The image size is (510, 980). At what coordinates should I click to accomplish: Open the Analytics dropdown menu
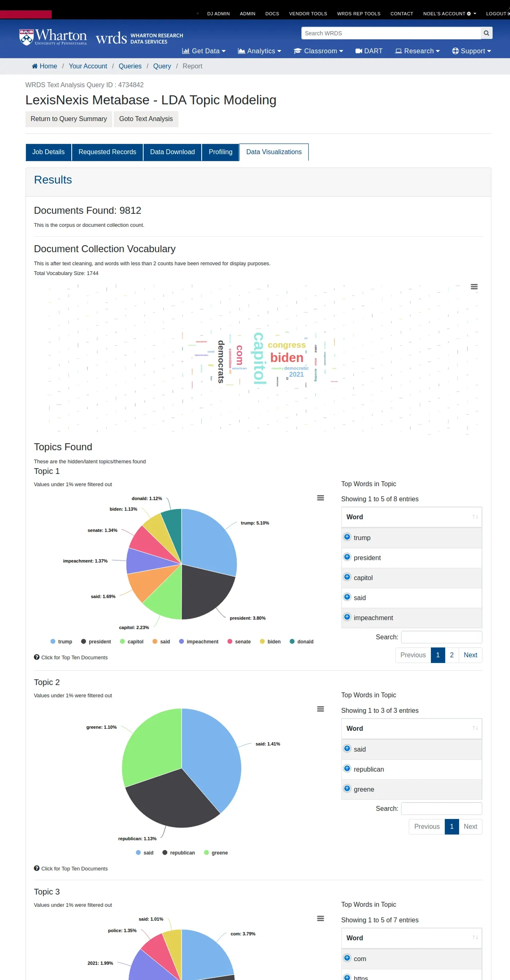click(260, 51)
